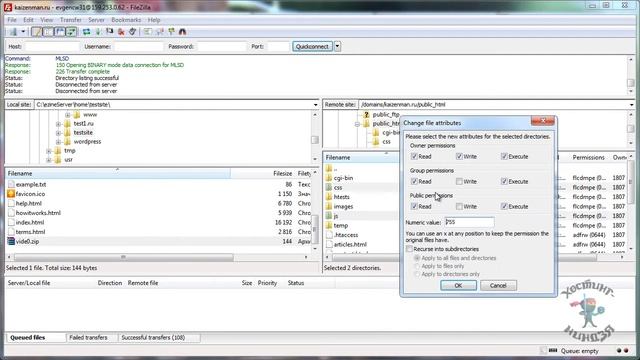This screenshot has width=640, height=360.
Task: Select Apply to files only radio
Action: tap(417, 266)
